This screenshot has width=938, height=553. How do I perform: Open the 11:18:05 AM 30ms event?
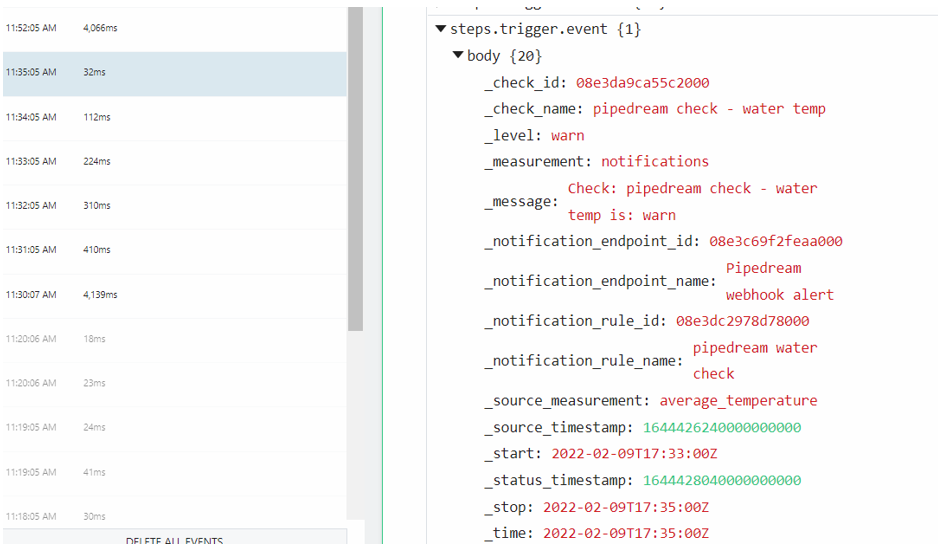point(175,512)
